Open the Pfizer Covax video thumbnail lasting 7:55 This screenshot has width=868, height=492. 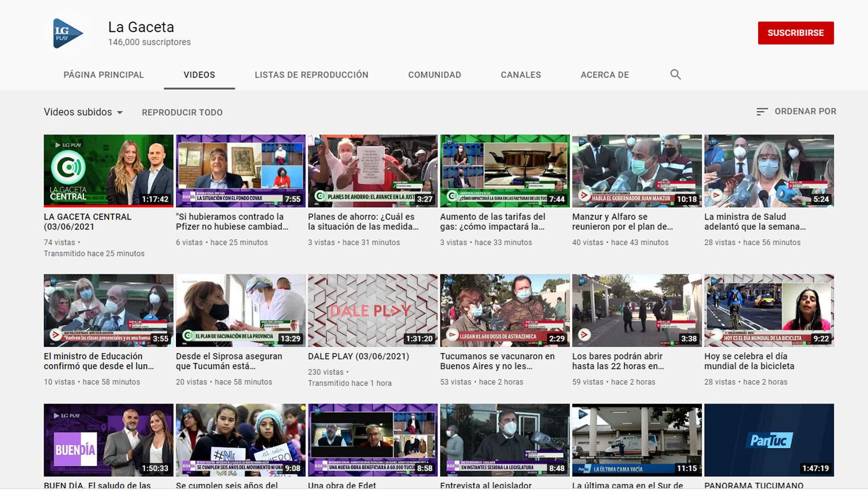[241, 171]
